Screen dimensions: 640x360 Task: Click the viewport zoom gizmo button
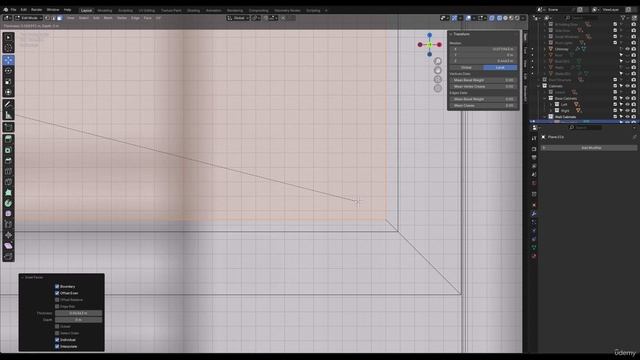click(438, 61)
